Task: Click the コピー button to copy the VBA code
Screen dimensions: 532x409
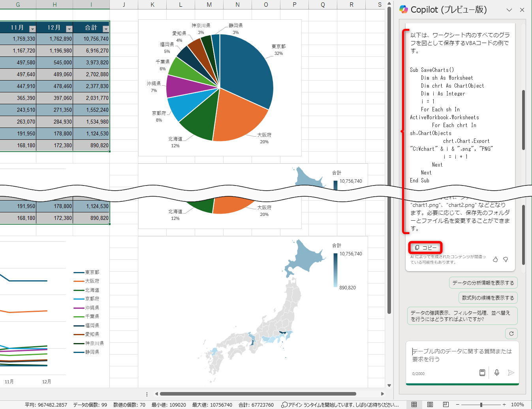Action: coord(425,247)
